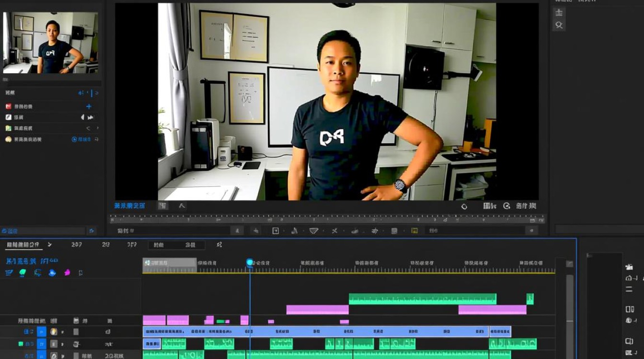644x359 pixels.
Task: Toggle the blue button on first track header
Action: pos(42,332)
